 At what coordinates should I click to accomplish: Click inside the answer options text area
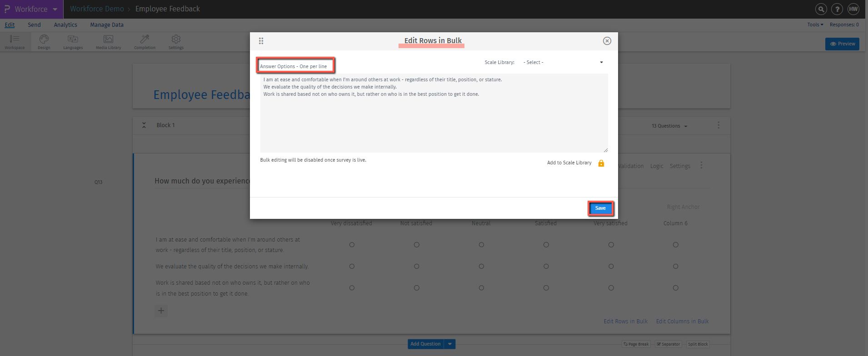point(434,113)
